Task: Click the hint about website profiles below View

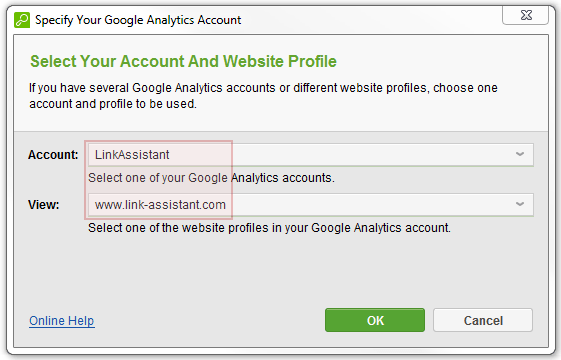Action: click(269, 228)
